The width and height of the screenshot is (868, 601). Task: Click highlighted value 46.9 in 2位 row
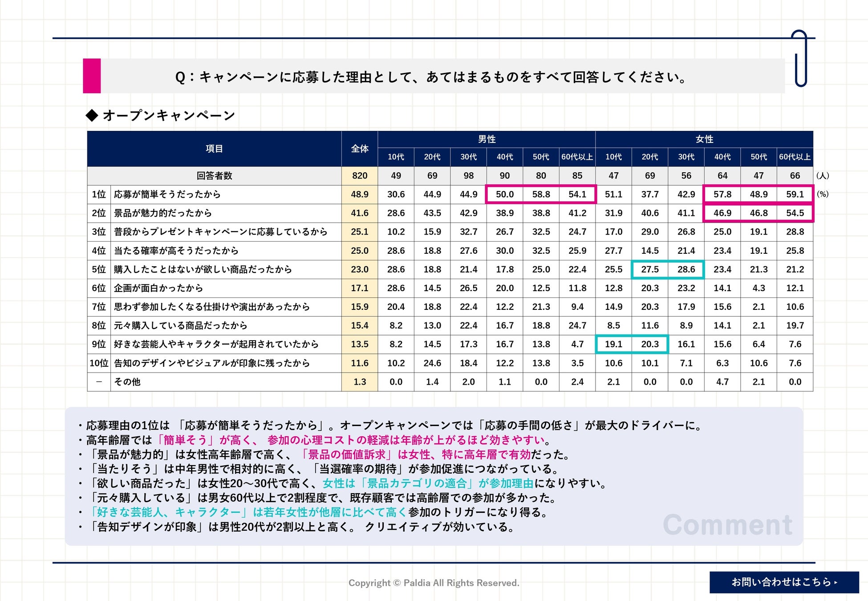(x=722, y=213)
